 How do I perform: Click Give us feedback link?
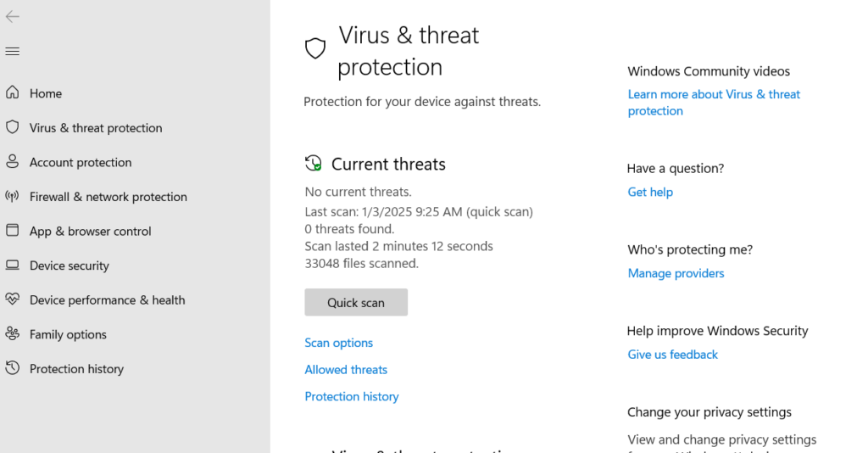tap(672, 355)
